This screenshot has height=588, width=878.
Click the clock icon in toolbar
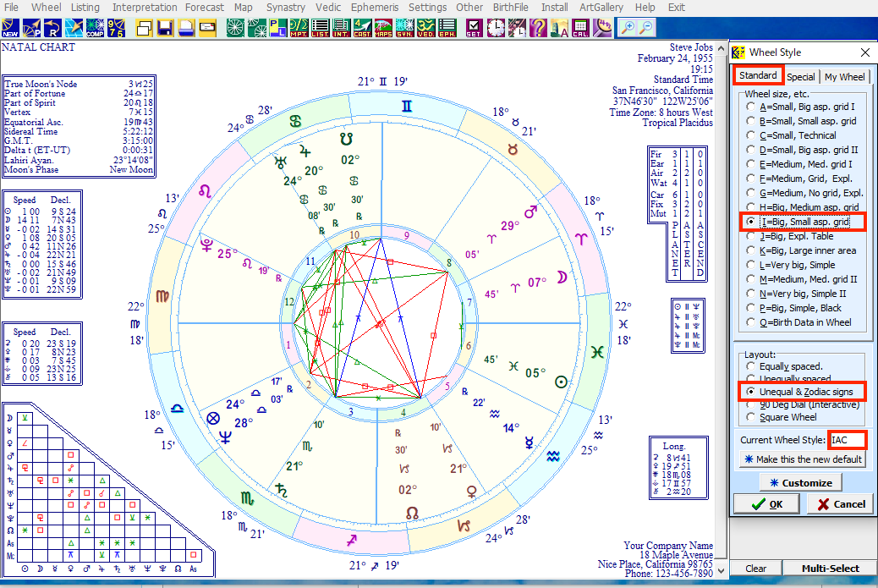[x=496, y=28]
